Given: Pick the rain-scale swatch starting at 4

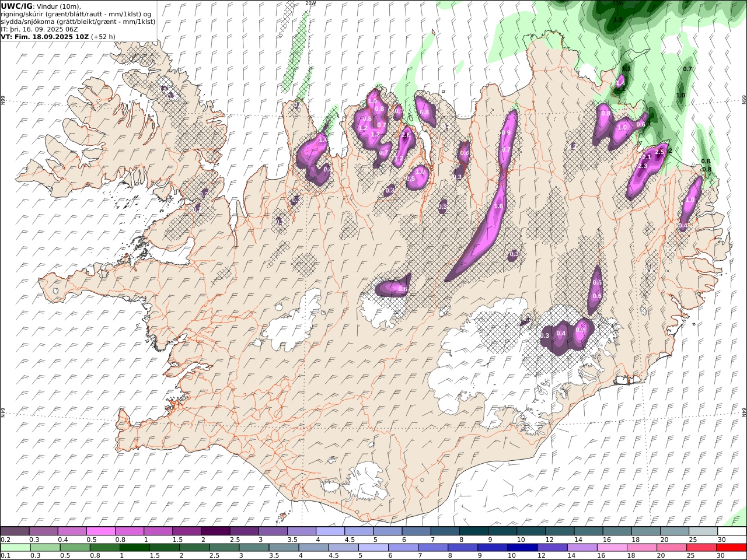Looking at the screenshot, I should coord(313,547).
